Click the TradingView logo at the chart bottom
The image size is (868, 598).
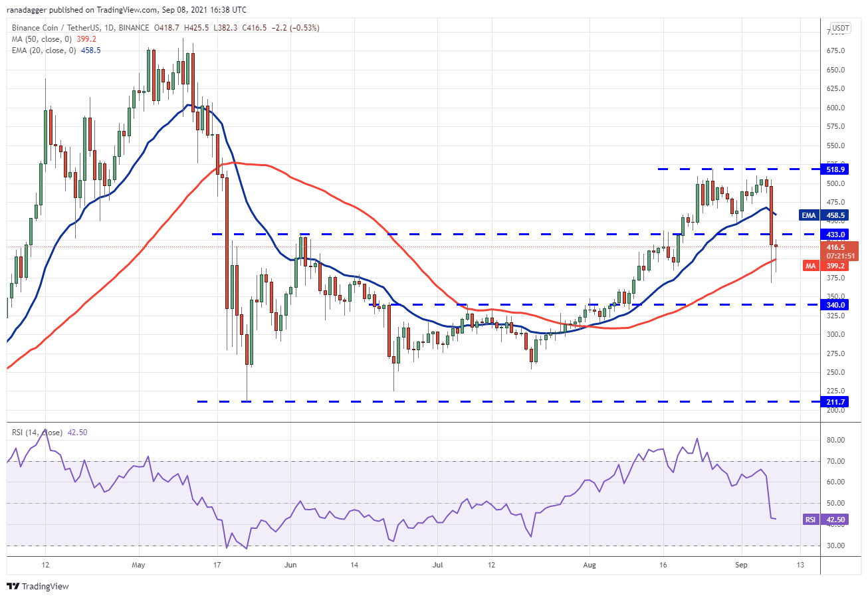click(38, 586)
